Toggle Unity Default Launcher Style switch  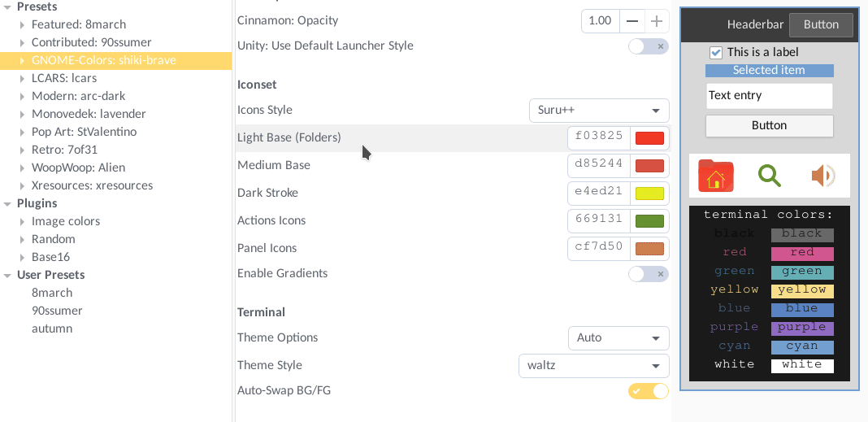649,46
